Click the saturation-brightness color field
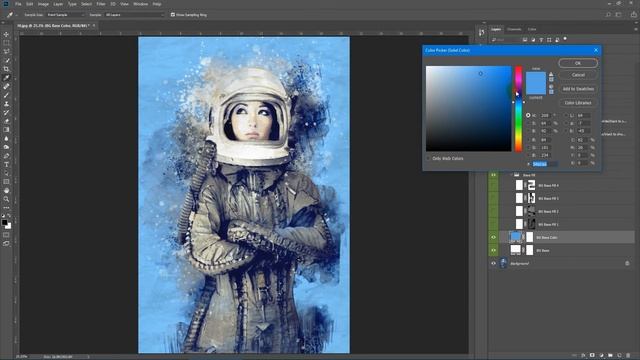The image size is (640, 360). 469,109
